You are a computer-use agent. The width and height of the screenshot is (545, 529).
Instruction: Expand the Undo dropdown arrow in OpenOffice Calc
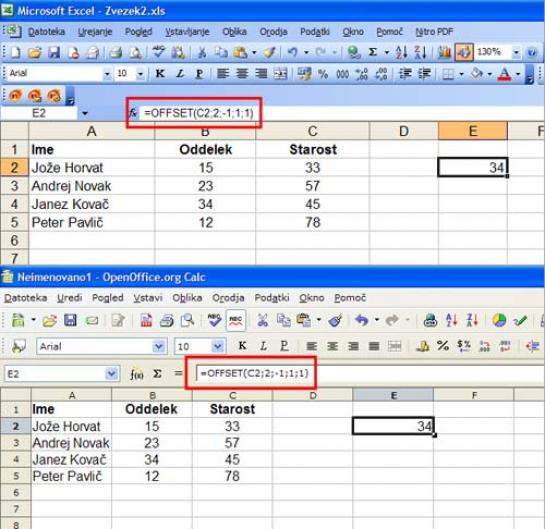376,320
